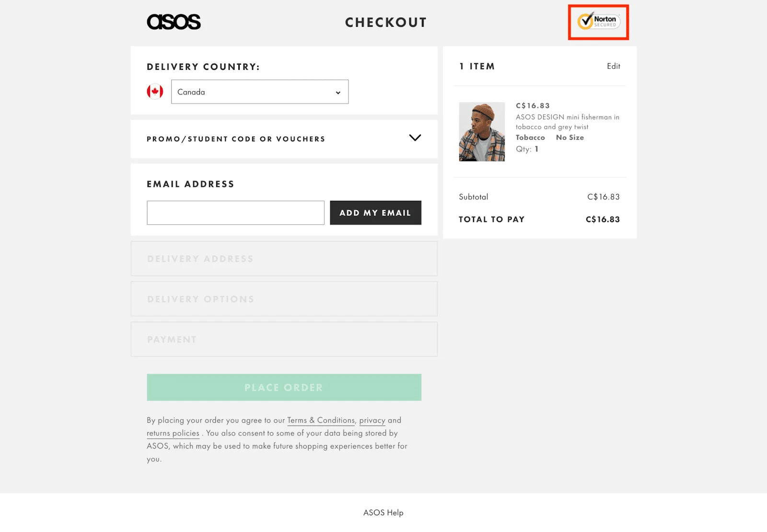Click the Place Order button
The height and width of the screenshot is (532, 767).
283,387
